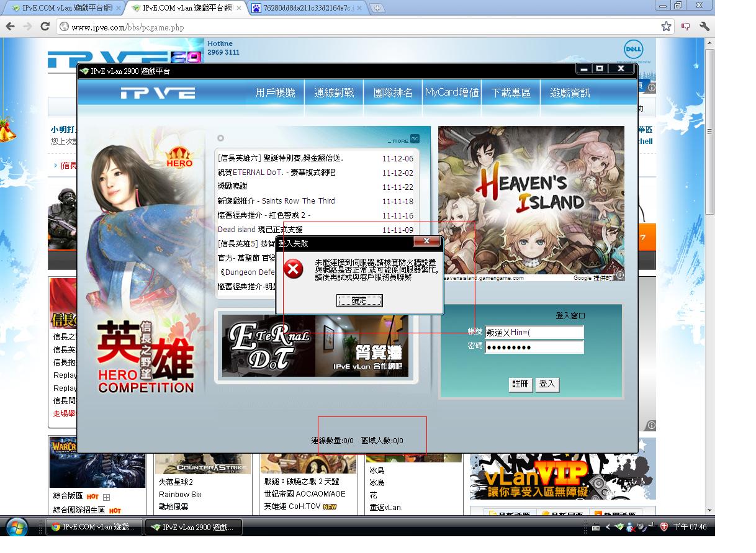Click the extension icon next to the star
Image resolution: width=756 pixels, height=553 pixels.
click(686, 26)
